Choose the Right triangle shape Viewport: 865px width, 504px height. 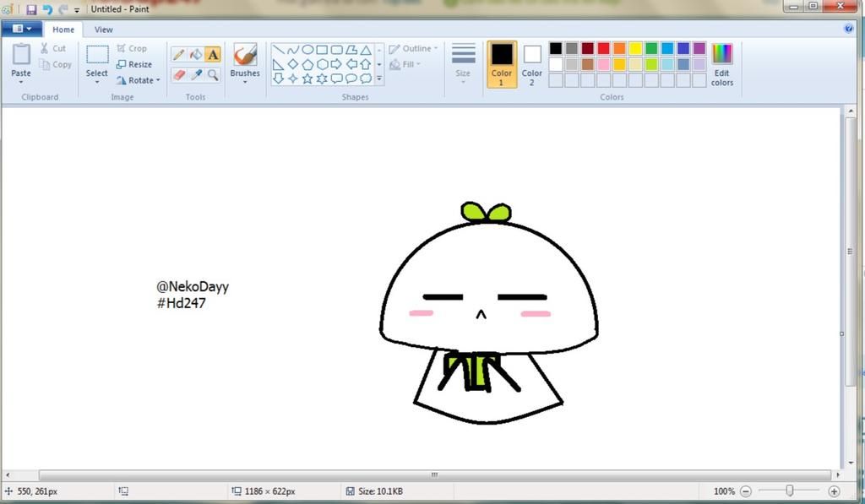(279, 64)
